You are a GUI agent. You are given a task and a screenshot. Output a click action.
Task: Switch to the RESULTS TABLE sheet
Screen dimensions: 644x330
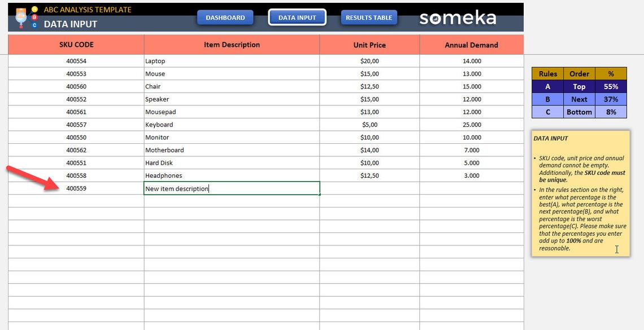(x=369, y=17)
